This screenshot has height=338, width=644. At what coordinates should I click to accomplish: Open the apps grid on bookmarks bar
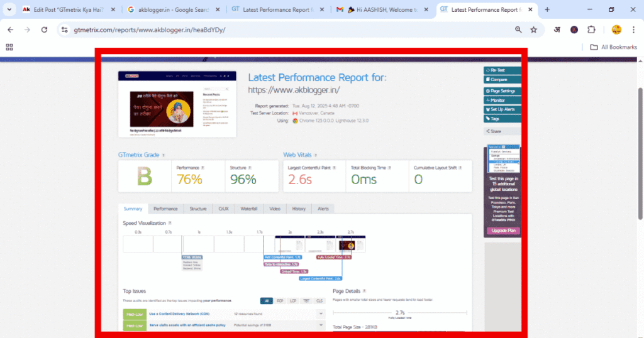click(x=9, y=47)
